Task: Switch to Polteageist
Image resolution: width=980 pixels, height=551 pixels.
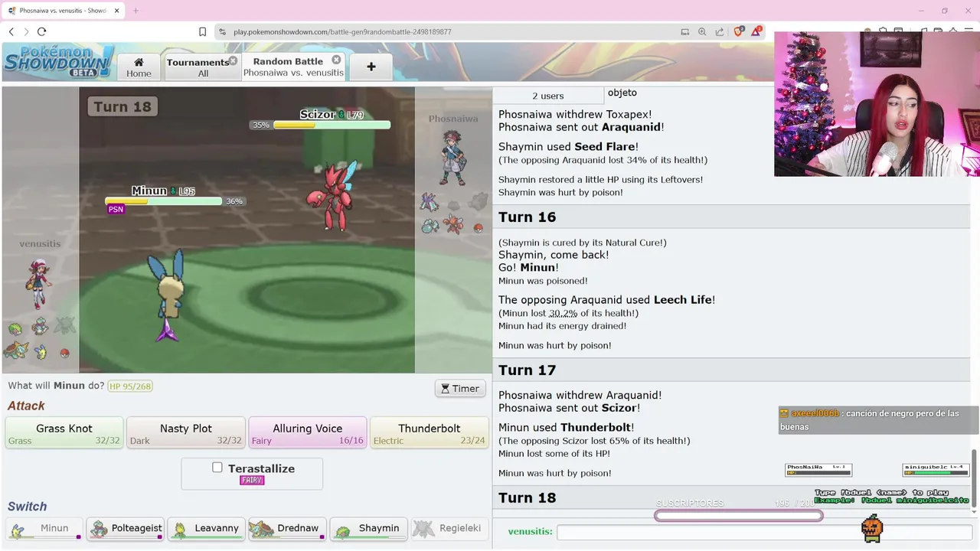Action: pyautogui.click(x=126, y=528)
